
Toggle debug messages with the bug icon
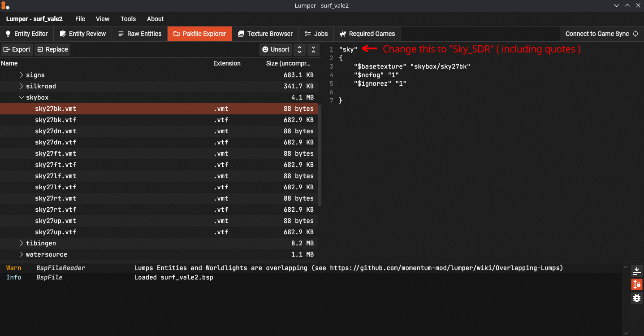coord(636,297)
